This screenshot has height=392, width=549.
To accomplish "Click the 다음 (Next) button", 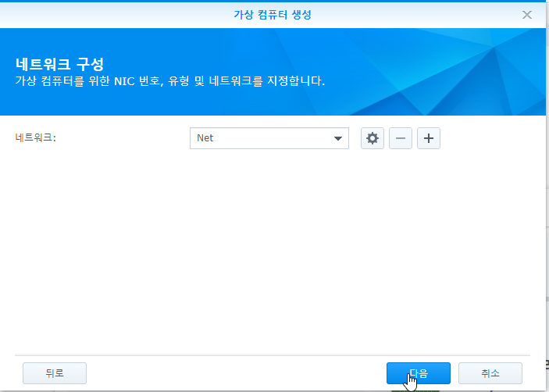I will [x=419, y=373].
